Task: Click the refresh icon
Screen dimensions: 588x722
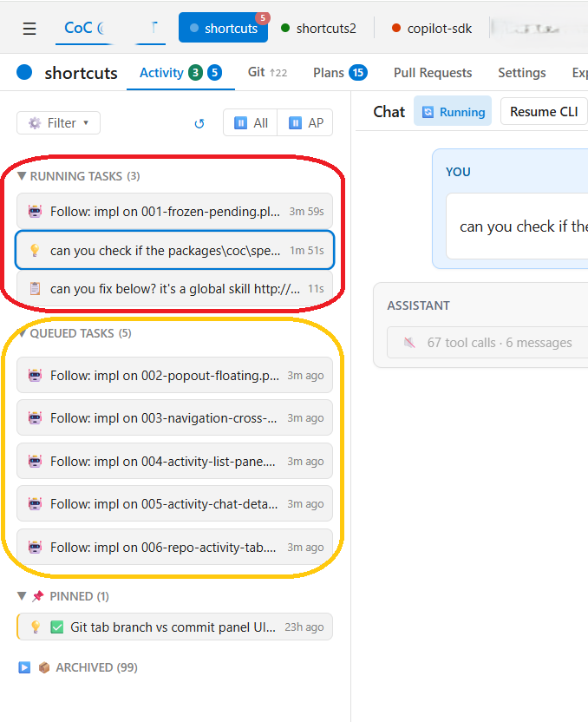Action: tap(199, 123)
